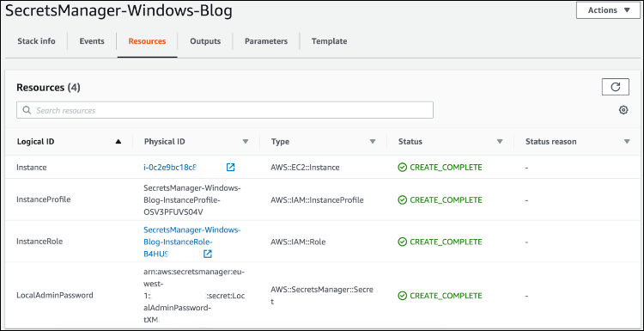644x331 pixels.
Task: Click the InstanceProfile physical ID text
Action: pyautogui.click(x=192, y=199)
